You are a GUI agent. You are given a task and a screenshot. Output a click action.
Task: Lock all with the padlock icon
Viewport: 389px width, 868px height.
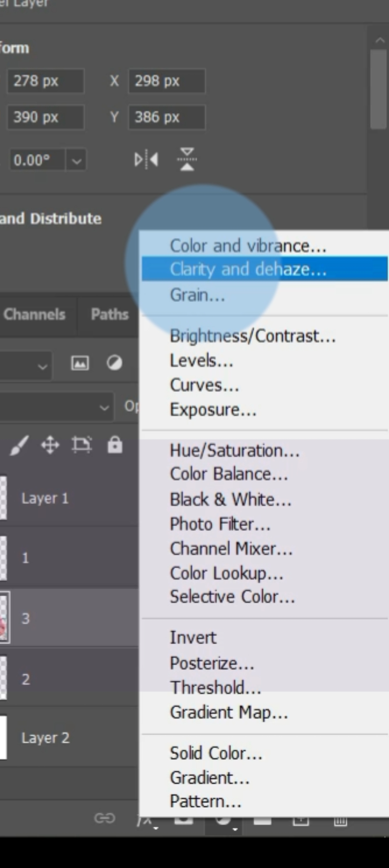click(x=115, y=445)
